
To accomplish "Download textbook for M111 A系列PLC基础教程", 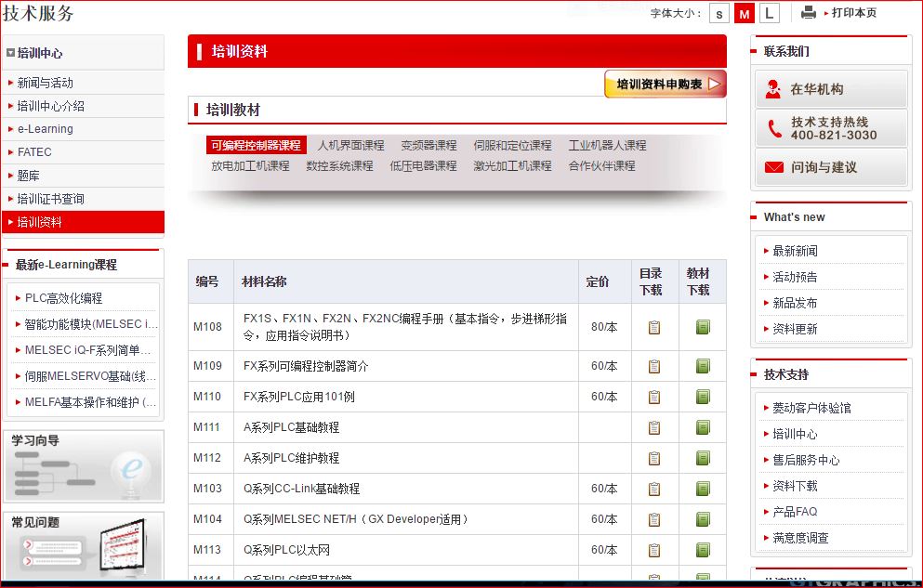I will 703,427.
